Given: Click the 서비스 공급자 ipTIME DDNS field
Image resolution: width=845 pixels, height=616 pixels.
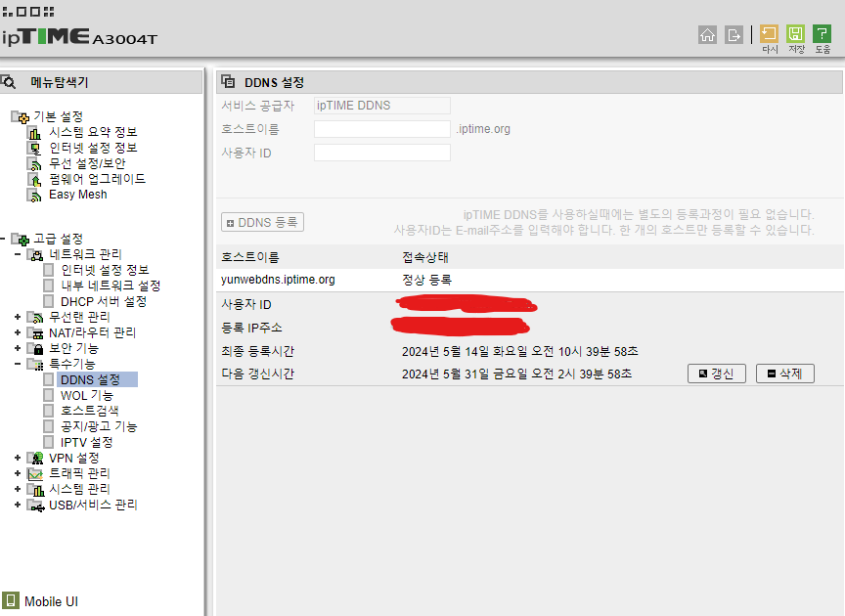Looking at the screenshot, I should pos(382,105).
